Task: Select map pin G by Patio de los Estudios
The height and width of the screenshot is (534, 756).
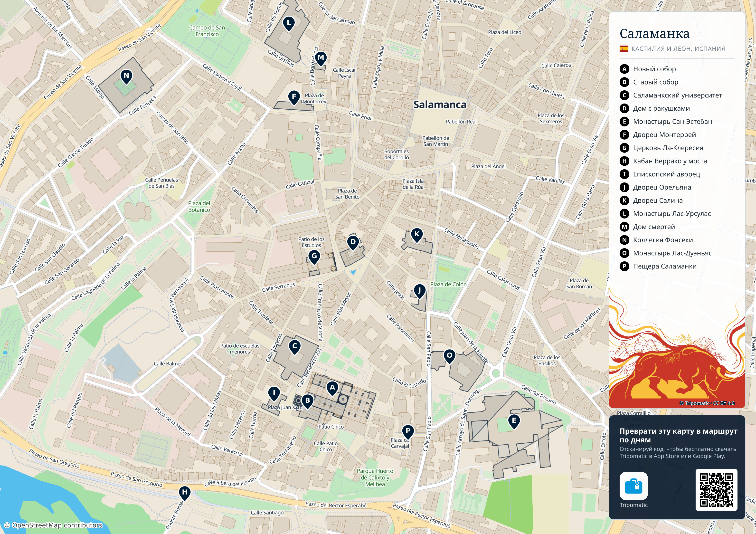Action: (x=314, y=257)
